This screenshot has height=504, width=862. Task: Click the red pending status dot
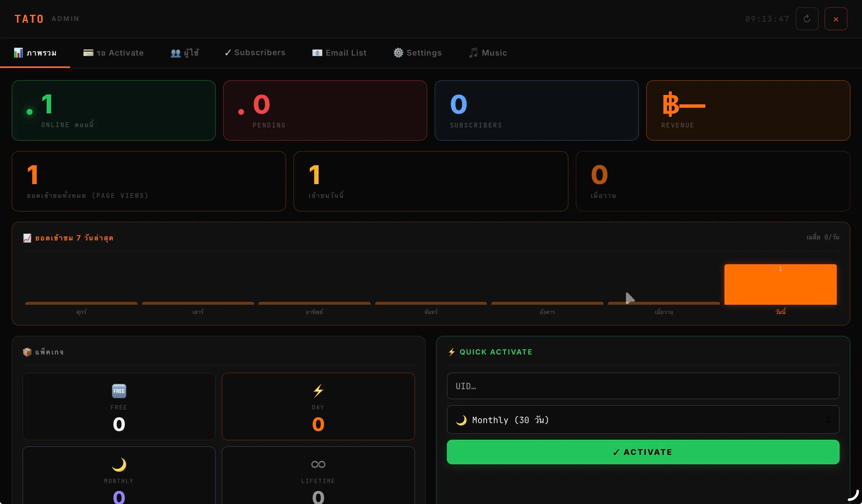[x=241, y=112]
